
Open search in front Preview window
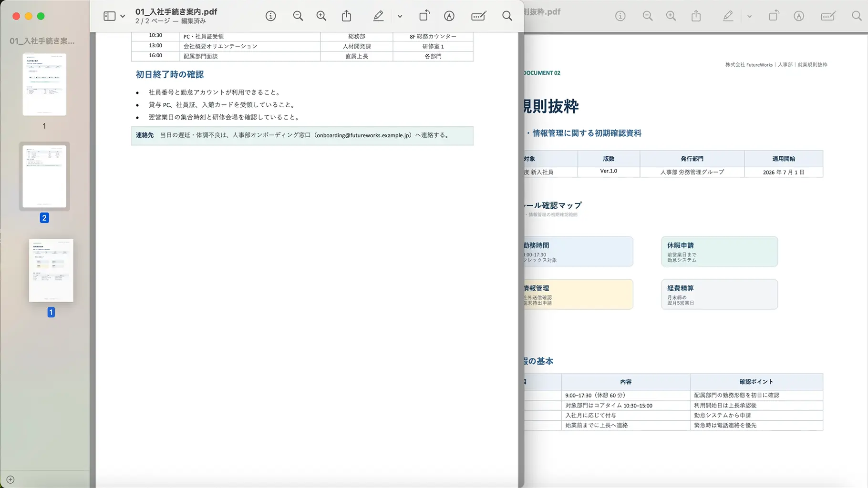(x=507, y=16)
